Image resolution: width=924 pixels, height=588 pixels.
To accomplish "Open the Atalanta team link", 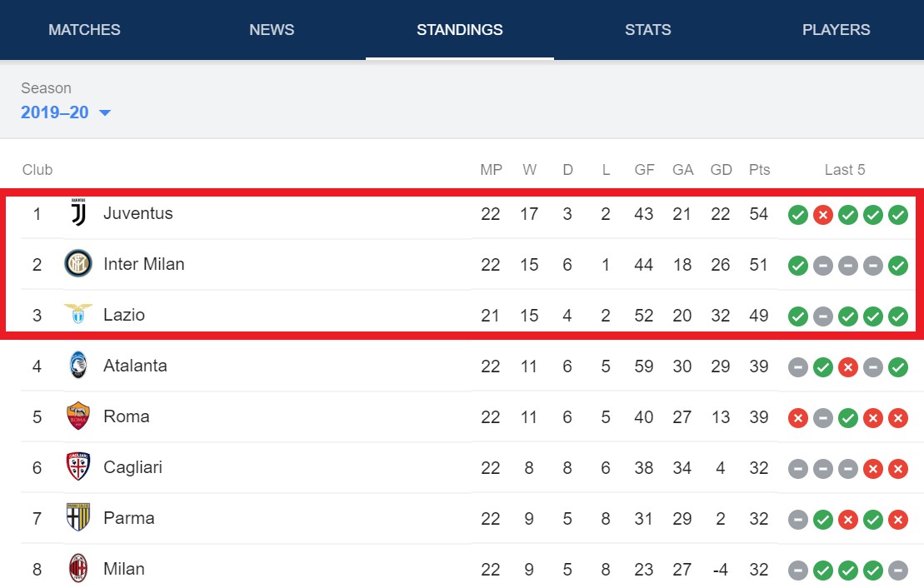I will pos(135,366).
